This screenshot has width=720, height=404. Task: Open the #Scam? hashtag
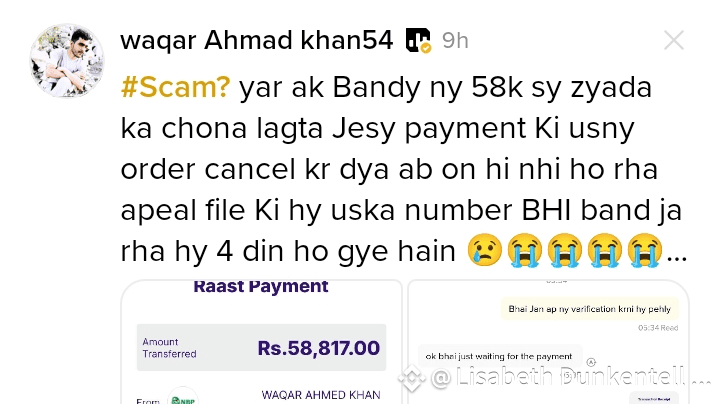(175, 87)
